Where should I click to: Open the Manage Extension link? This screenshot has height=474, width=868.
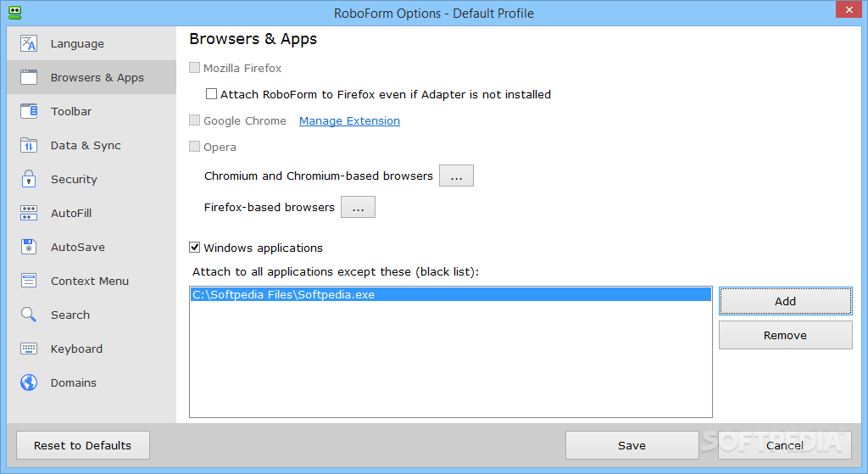[x=349, y=120]
